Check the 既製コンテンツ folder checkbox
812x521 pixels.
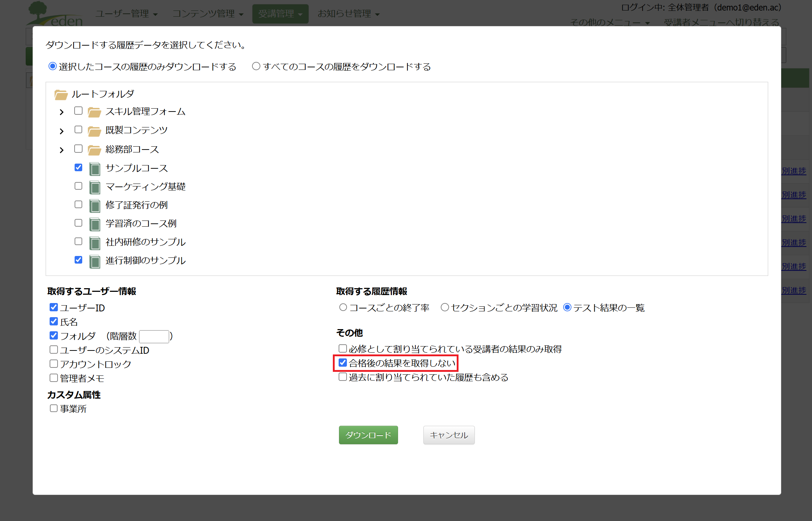[78, 130]
